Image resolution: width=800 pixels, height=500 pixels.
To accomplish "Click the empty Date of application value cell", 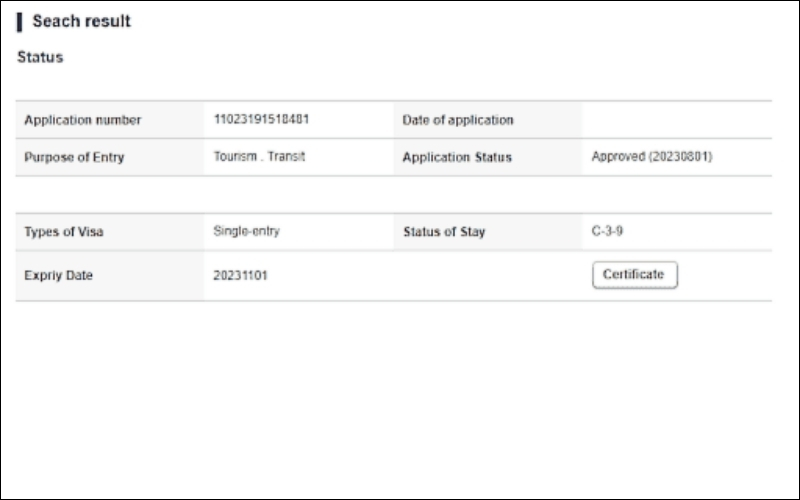I will pos(676,120).
